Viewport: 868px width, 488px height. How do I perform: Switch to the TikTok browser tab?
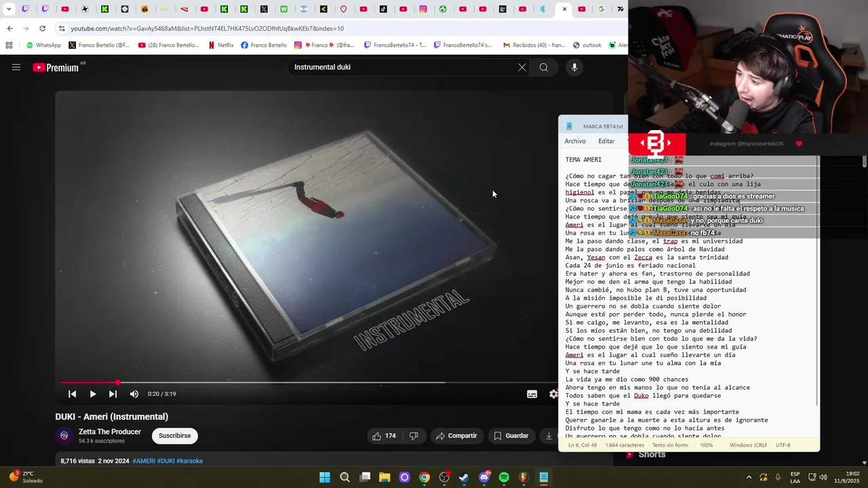383,9
